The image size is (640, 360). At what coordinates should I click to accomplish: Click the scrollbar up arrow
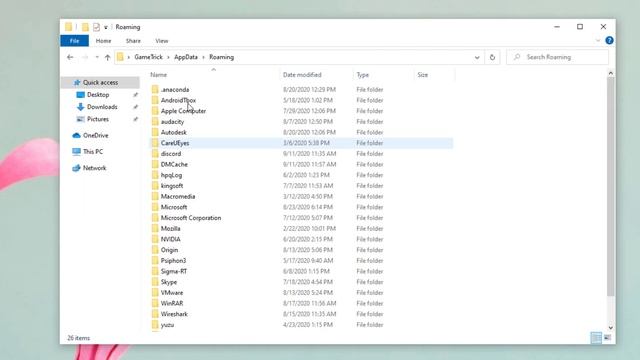[x=611, y=73]
